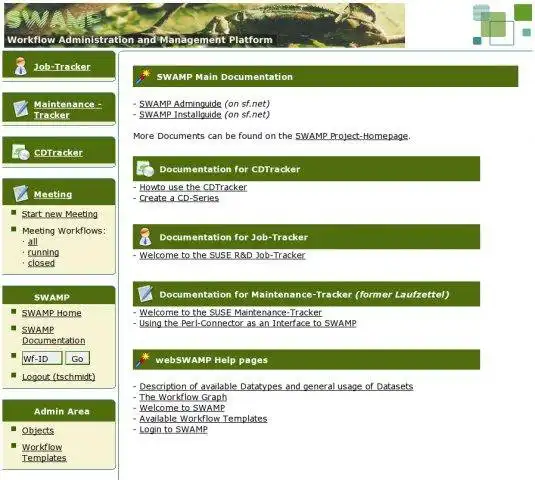Show all Meeting Workflows
The width and height of the screenshot is (535, 480).
point(33,242)
